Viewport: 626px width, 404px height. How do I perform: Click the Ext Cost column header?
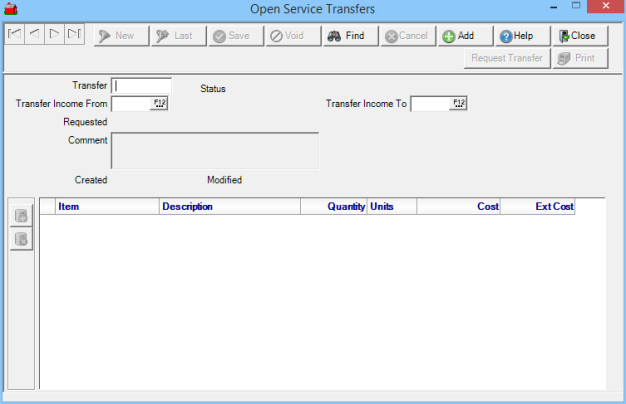pos(539,207)
